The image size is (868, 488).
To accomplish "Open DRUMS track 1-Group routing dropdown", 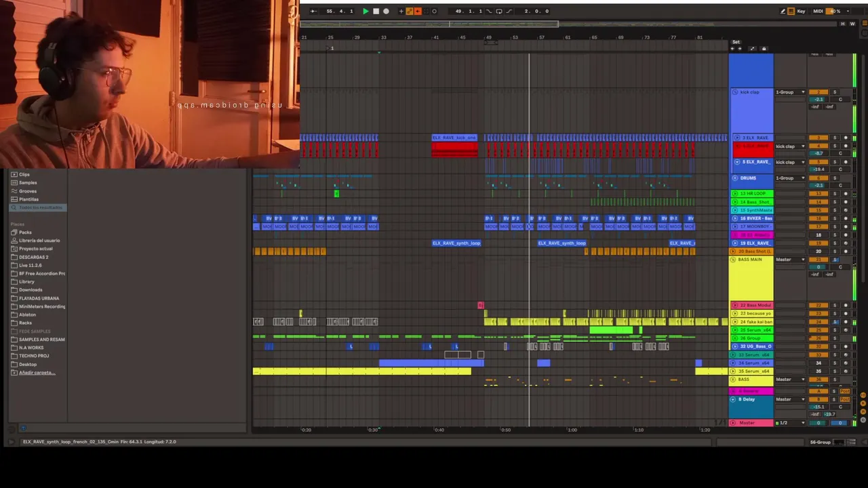I will 790,178.
